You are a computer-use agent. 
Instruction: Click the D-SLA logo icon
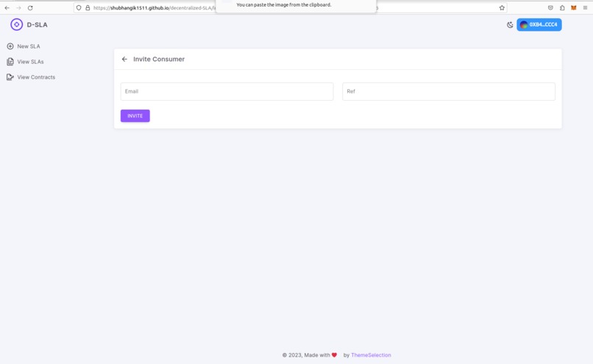pos(16,24)
